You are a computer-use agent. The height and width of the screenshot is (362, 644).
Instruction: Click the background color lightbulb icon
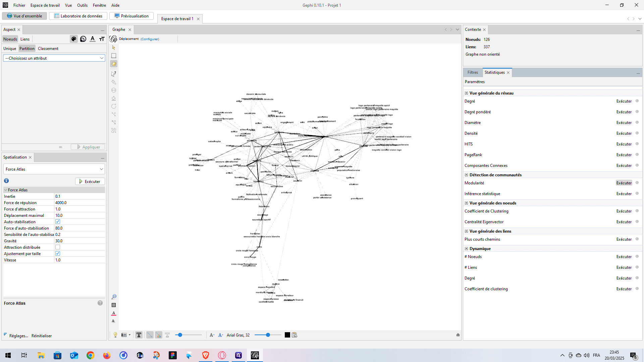coord(115,335)
